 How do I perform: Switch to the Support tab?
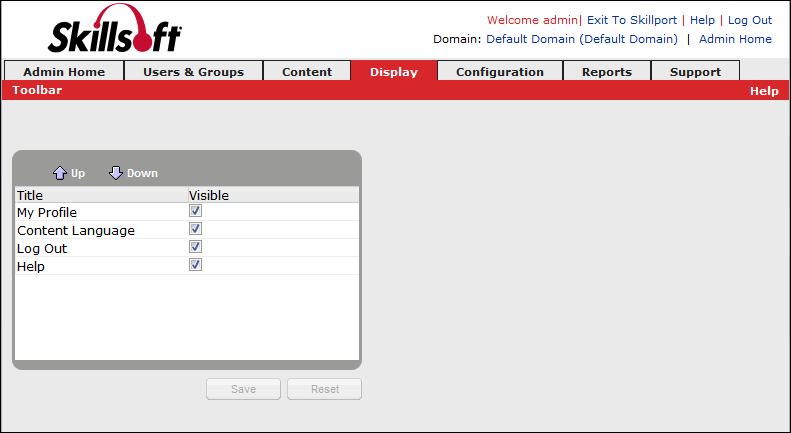(695, 72)
